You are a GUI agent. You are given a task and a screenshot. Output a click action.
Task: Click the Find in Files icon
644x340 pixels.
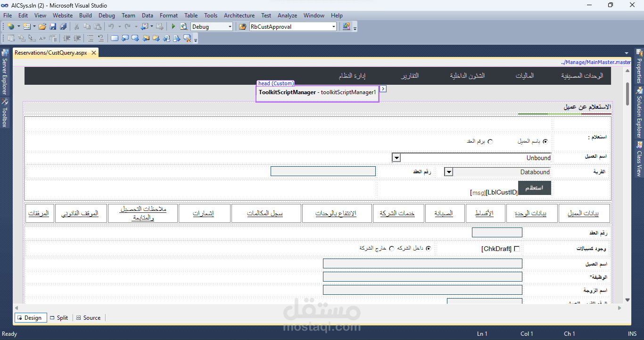click(243, 26)
